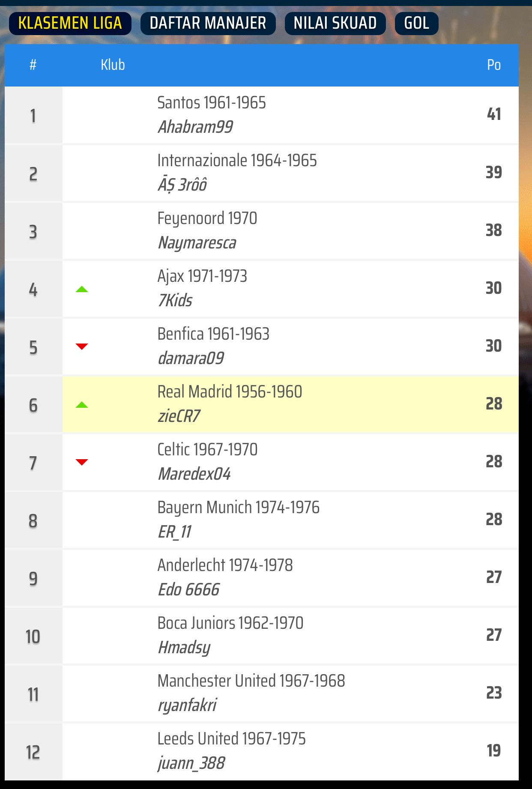Open Leeds United 1967-1975 club
This screenshot has width=532, height=789.
click(x=231, y=739)
